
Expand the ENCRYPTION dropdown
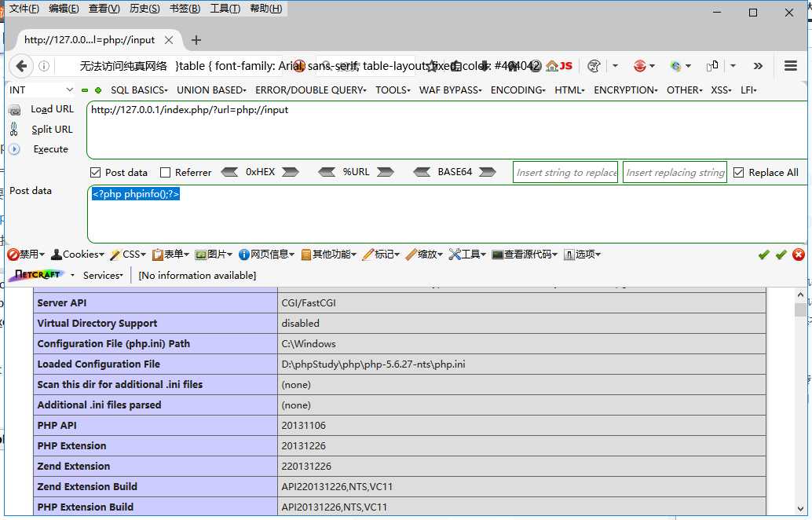[x=626, y=90]
